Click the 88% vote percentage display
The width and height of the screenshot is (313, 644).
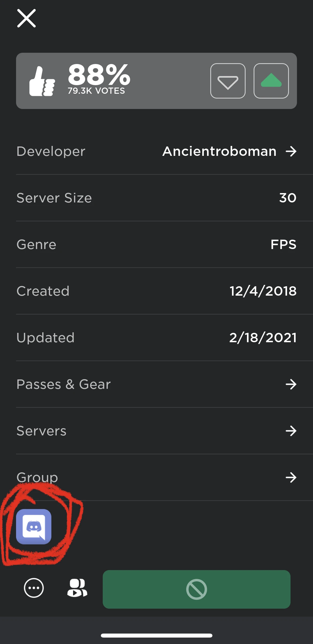(x=98, y=78)
